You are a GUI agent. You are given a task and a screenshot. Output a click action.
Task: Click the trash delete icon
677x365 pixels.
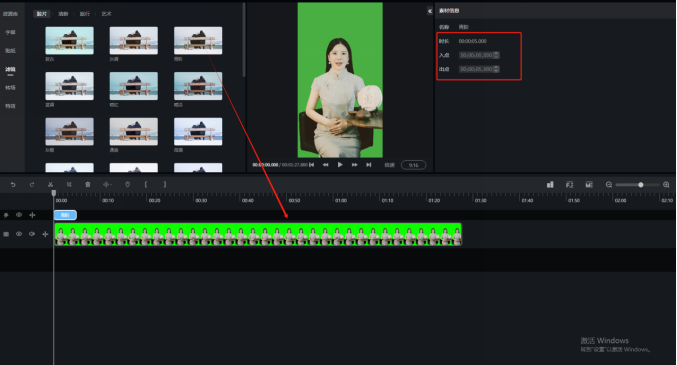pos(88,184)
